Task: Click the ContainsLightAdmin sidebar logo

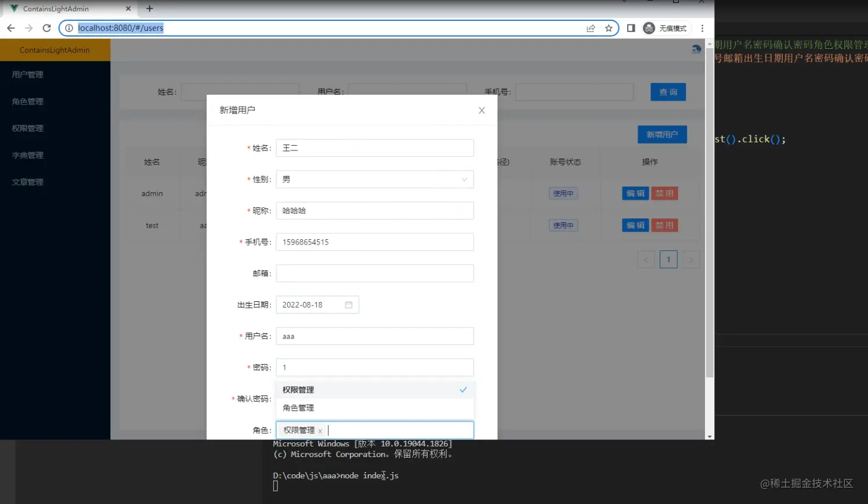Action: (55, 50)
